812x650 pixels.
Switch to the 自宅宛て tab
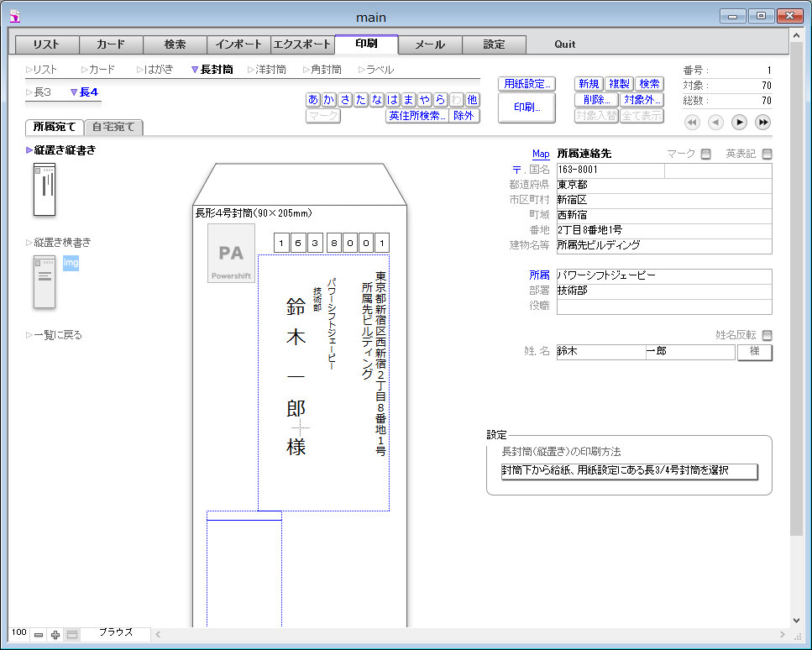[x=115, y=128]
